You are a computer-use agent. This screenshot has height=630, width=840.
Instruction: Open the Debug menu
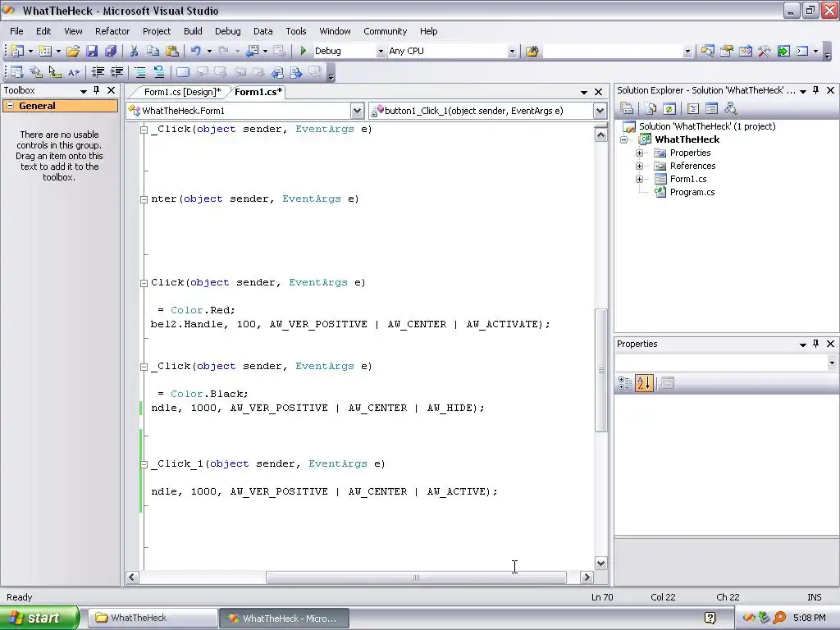point(228,31)
